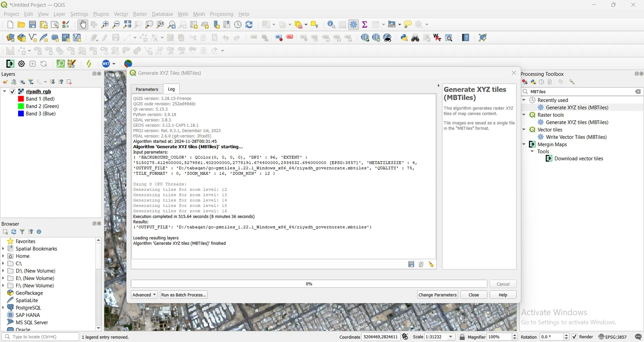The image size is (644, 342).
Task: Open the Statistical Summary sigma icon
Action: coord(365,25)
